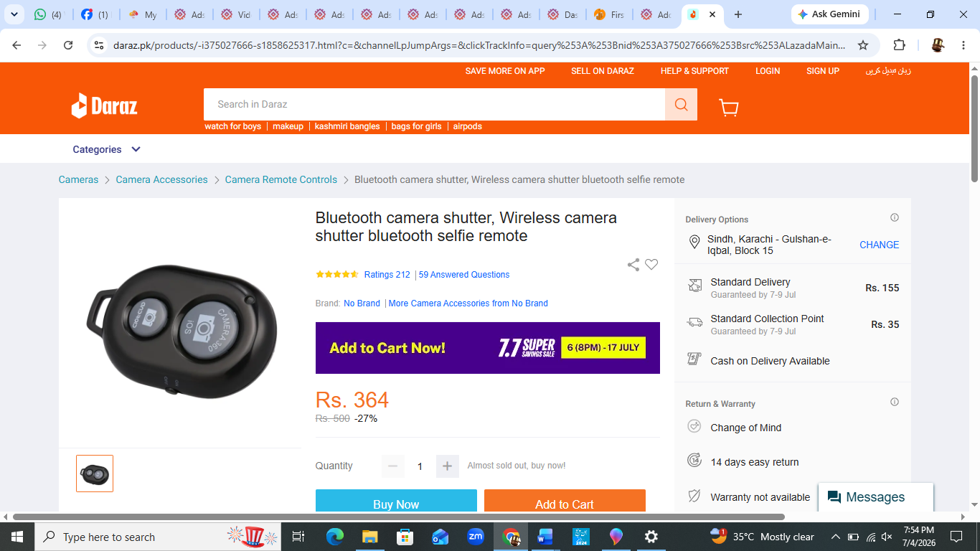Click the Buy Now button
Screen dimensions: 980x551
[x=396, y=501]
